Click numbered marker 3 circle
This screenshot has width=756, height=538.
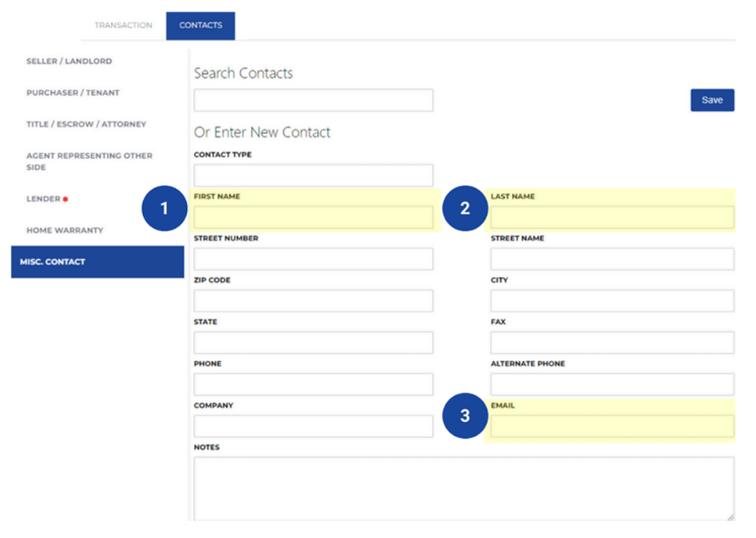[464, 416]
